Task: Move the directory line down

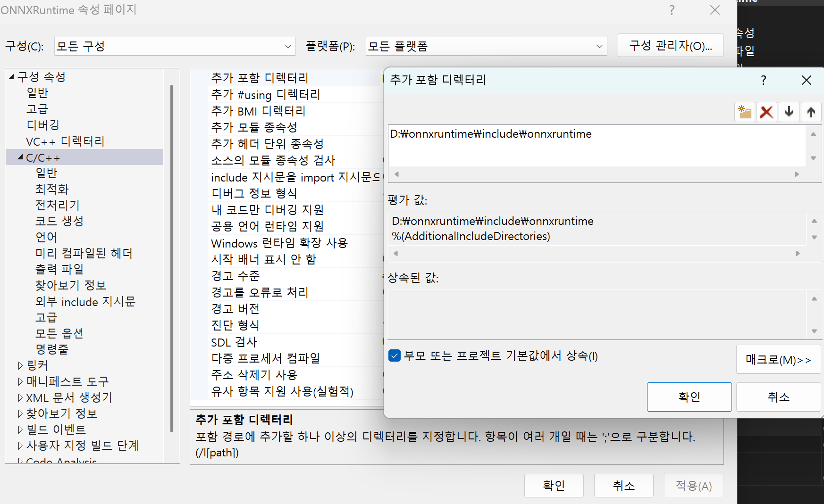Action: point(789,112)
